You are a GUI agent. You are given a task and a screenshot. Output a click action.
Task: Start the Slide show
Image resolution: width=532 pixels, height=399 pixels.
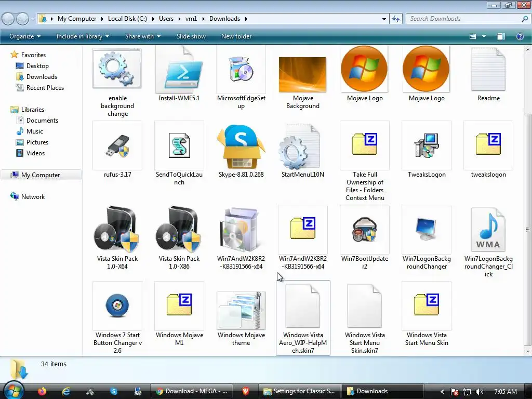point(191,36)
